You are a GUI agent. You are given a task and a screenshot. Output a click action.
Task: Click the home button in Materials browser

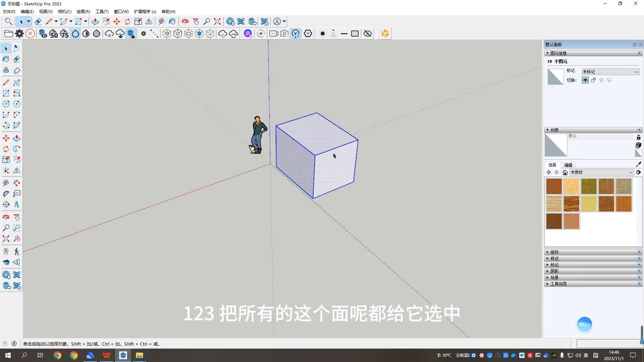(565, 172)
